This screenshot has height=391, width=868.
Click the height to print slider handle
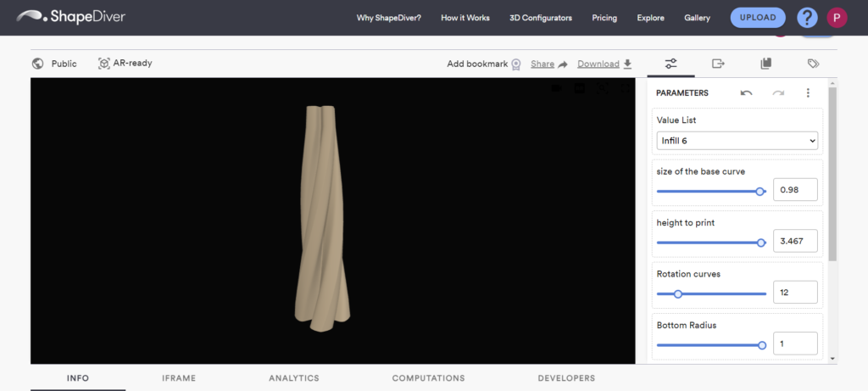point(761,243)
